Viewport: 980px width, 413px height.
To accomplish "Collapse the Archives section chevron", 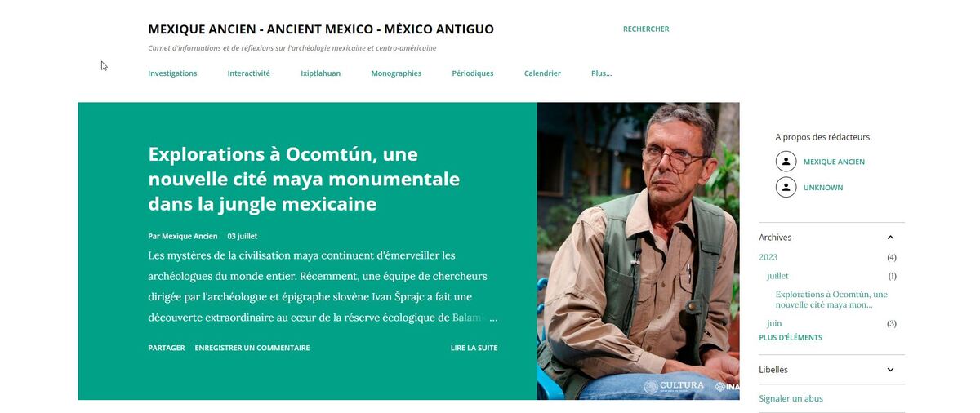I will tap(890, 238).
